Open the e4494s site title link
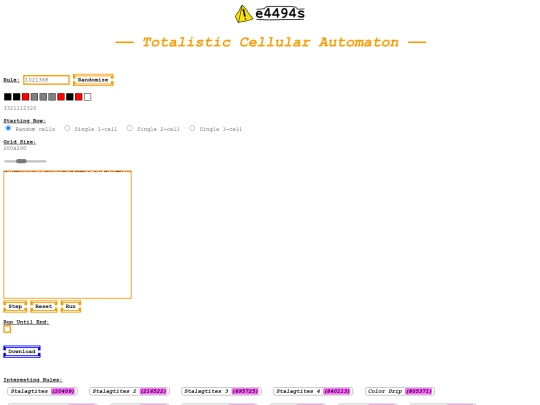Image resolution: width=540 pixels, height=405 pixels. 280,13
